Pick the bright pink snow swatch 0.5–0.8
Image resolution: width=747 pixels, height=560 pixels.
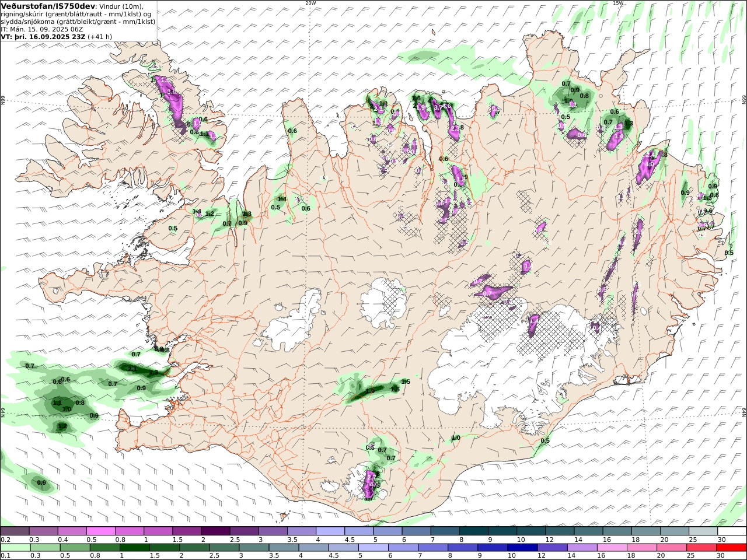[x=101, y=531]
